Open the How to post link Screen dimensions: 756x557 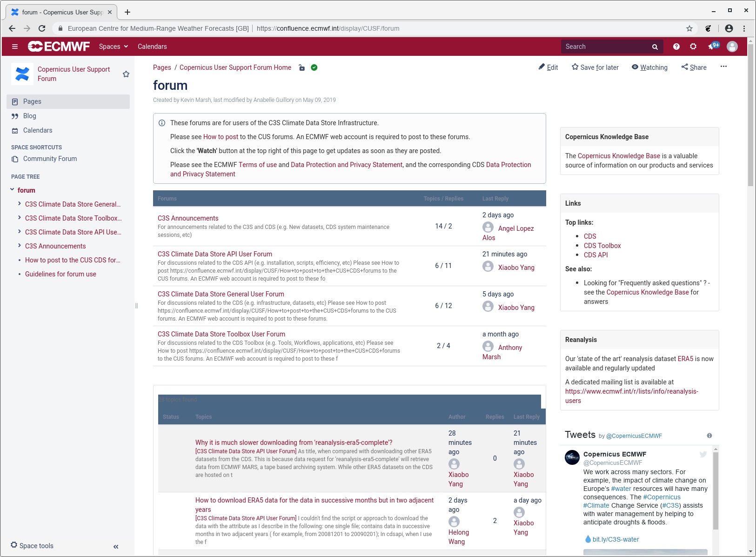tap(221, 137)
